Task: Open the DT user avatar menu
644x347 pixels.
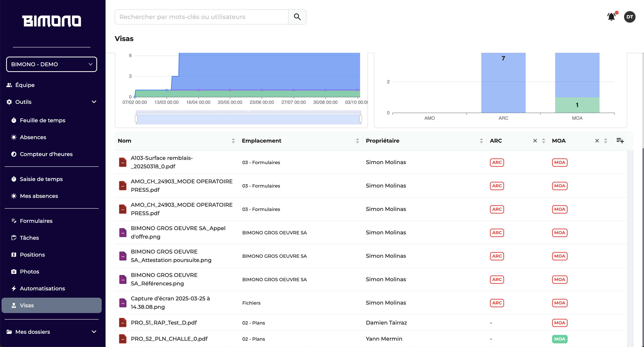Action: tap(629, 17)
